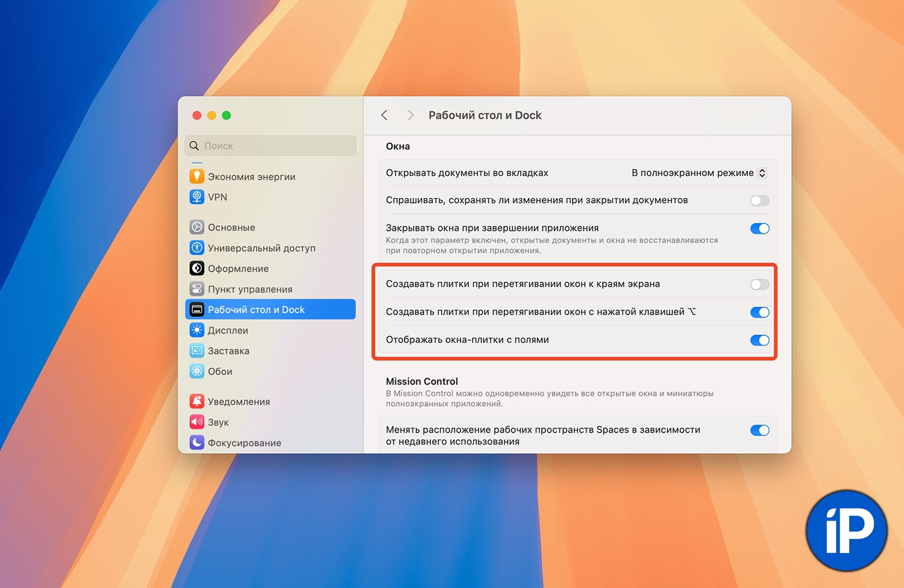Click the window title Рабочий стол и Dock
This screenshot has height=588, width=904.
[x=485, y=115]
